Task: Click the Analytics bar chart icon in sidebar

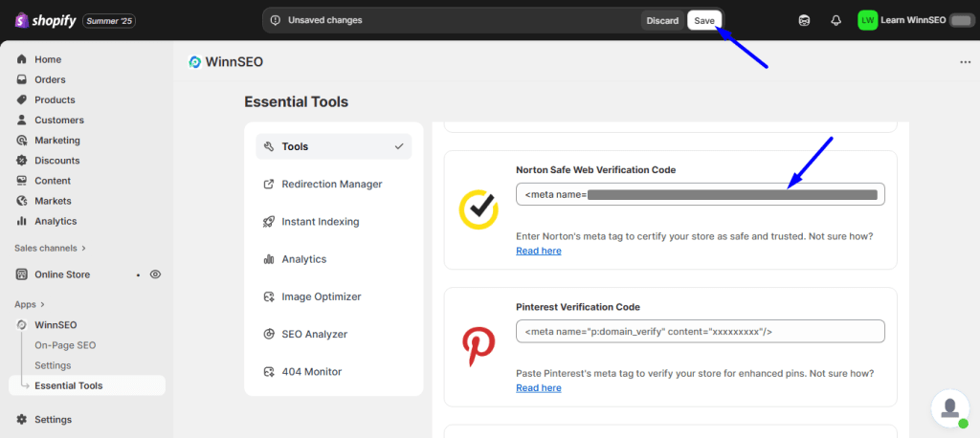Action: point(22,221)
